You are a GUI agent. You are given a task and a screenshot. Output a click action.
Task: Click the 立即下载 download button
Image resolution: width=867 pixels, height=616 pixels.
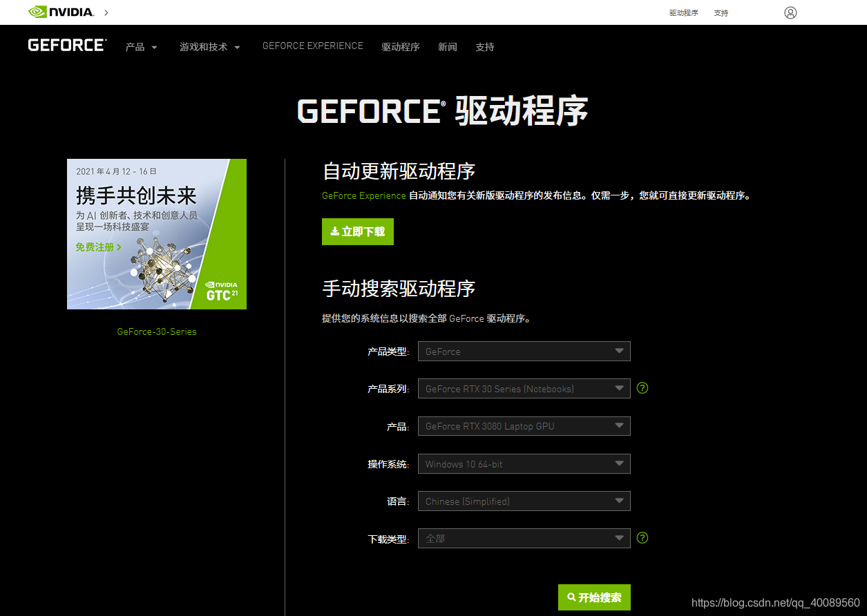pos(358,231)
